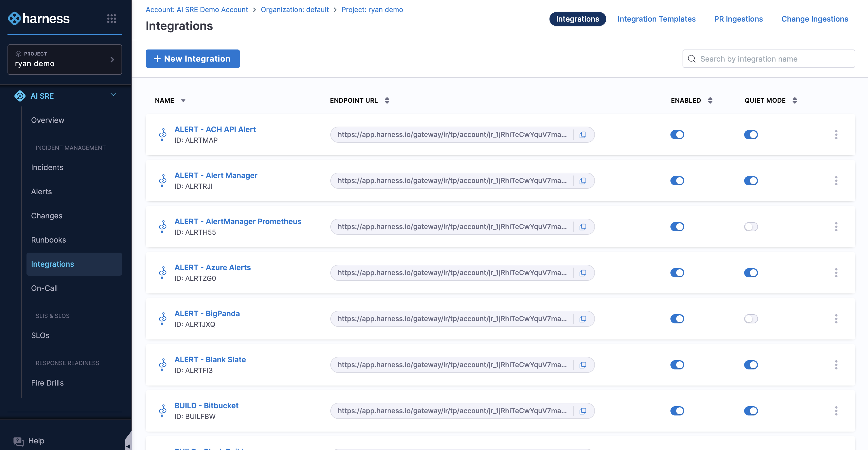This screenshot has height=450, width=868.
Task: Collapse the AI SRE module chevron
Action: pyautogui.click(x=113, y=95)
